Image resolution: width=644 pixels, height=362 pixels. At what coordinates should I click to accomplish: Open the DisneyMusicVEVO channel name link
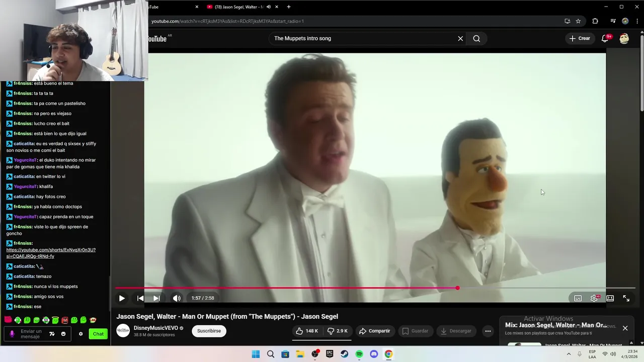click(155, 328)
